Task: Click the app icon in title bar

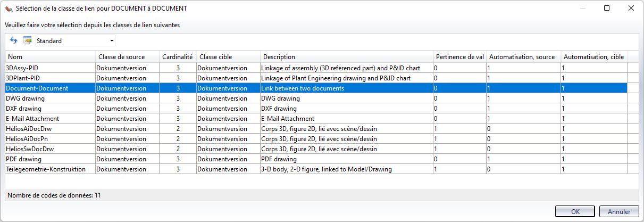Action: click(9, 9)
